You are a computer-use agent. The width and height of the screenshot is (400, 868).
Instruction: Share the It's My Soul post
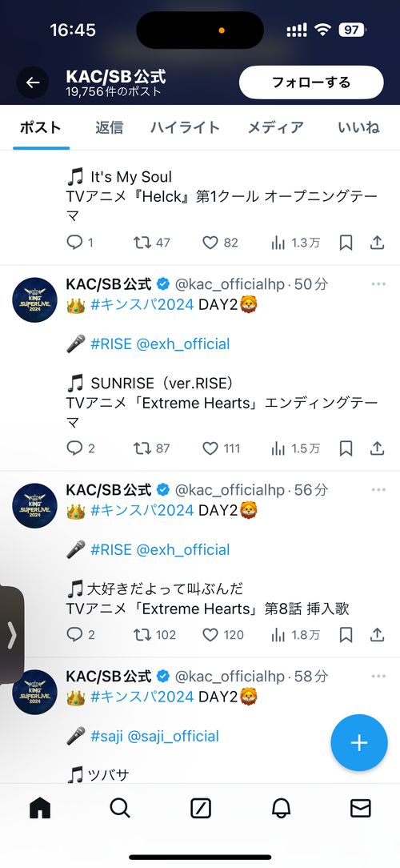[377, 243]
